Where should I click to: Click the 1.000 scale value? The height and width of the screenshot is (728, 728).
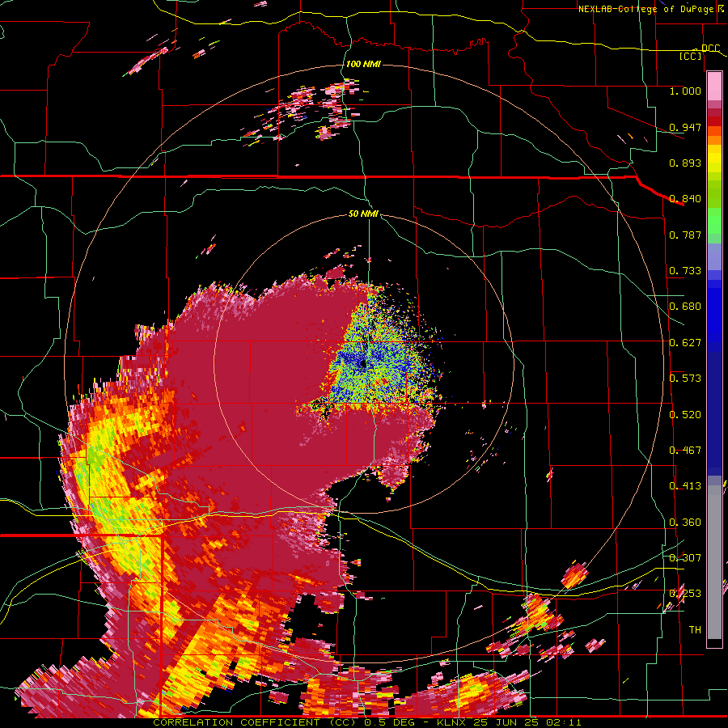(x=685, y=91)
